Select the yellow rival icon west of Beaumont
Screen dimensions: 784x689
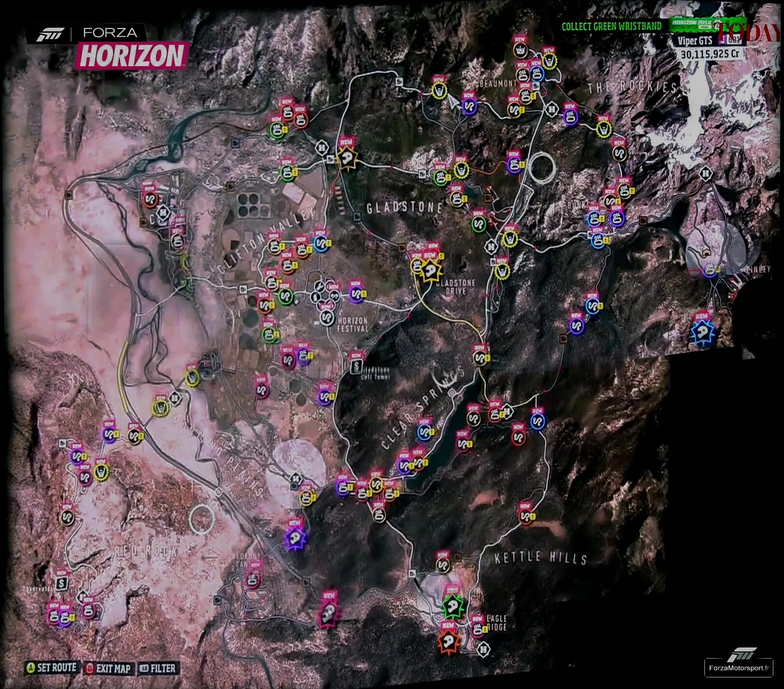coord(439,91)
